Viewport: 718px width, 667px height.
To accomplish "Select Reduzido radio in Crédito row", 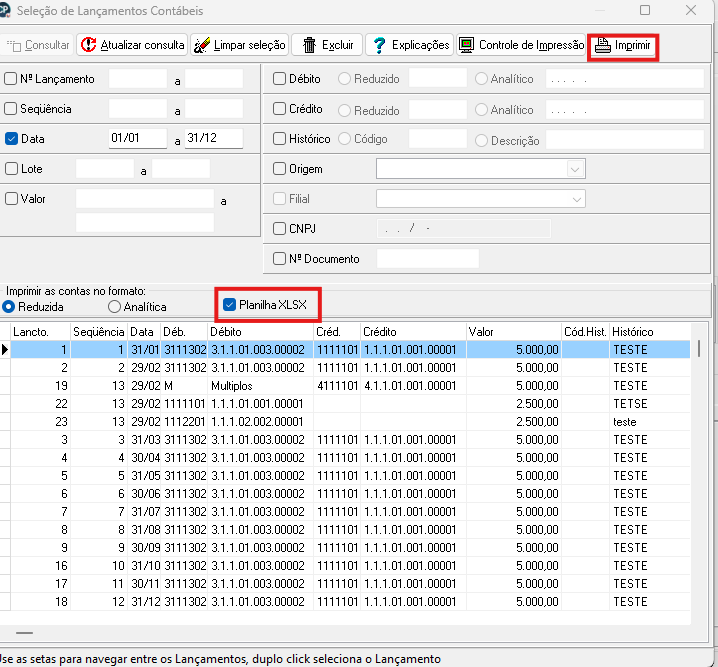I will click(344, 110).
